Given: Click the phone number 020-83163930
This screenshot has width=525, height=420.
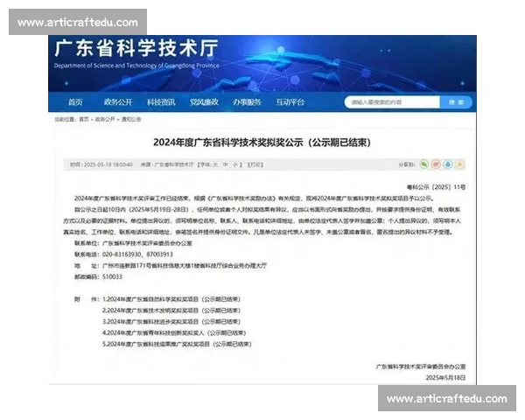Looking at the screenshot, I should click(x=122, y=255).
